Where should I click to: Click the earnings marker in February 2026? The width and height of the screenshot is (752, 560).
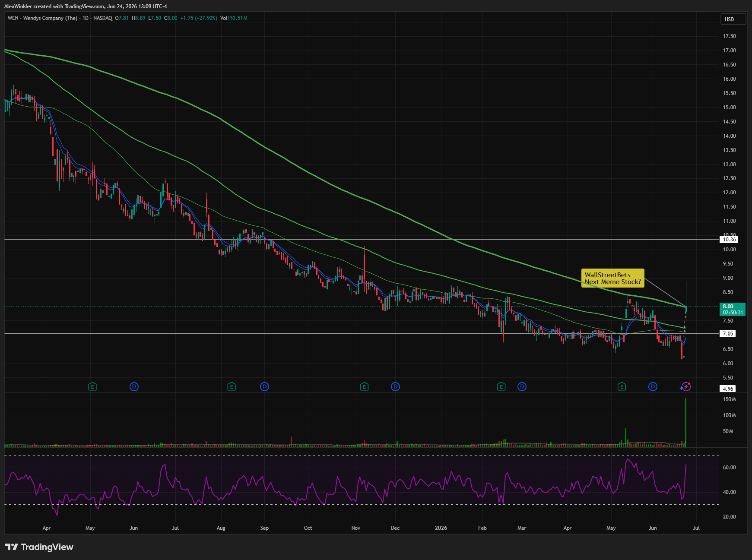pyautogui.click(x=501, y=386)
